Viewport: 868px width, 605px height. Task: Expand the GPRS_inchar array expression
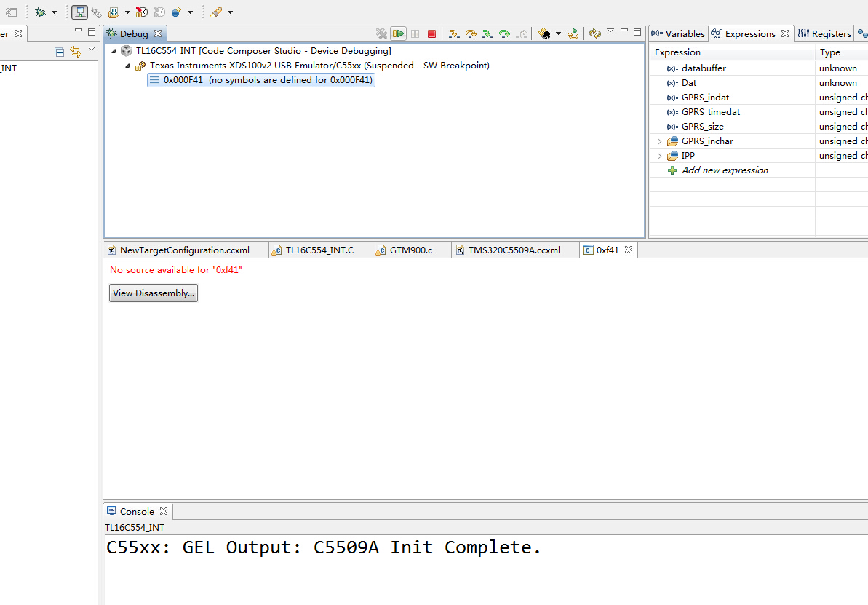tap(659, 141)
